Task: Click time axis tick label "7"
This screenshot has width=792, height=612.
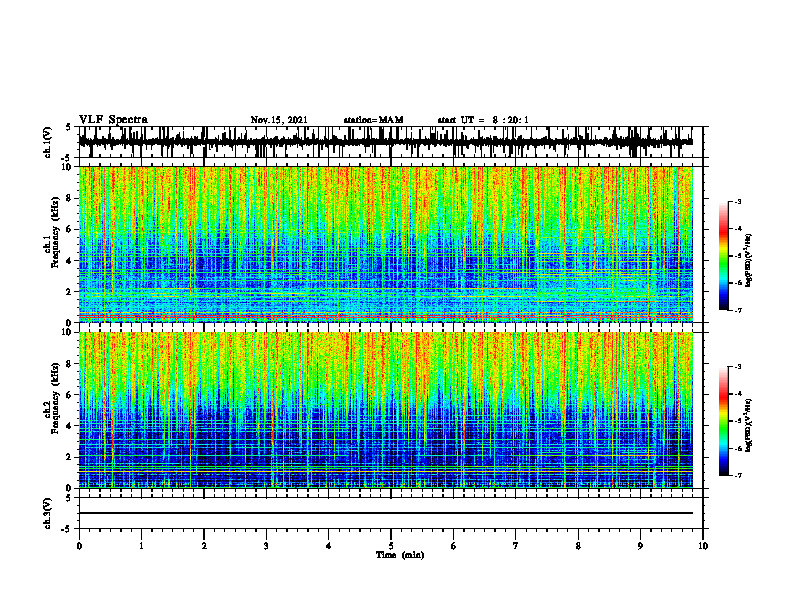Action: tap(516, 546)
